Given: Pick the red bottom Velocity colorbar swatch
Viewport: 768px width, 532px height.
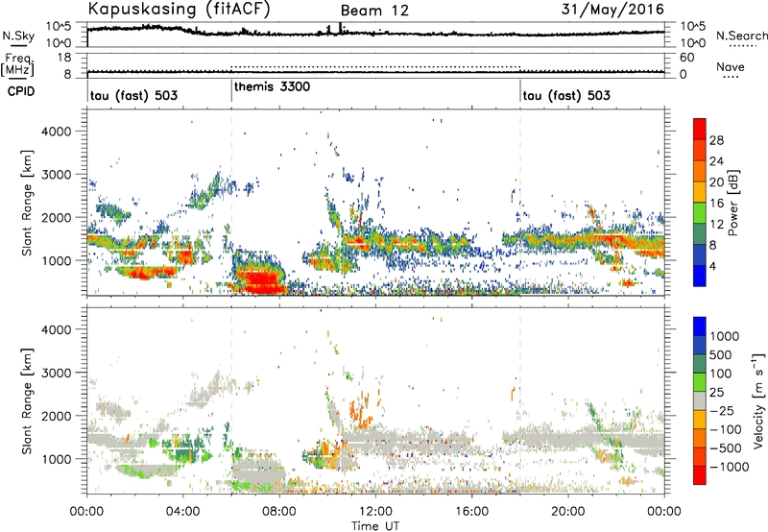Looking at the screenshot, I should 700,475.
